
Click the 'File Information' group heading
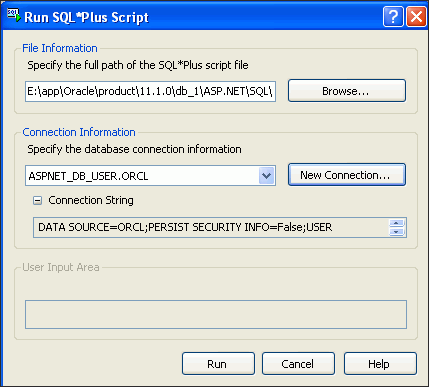click(x=60, y=48)
